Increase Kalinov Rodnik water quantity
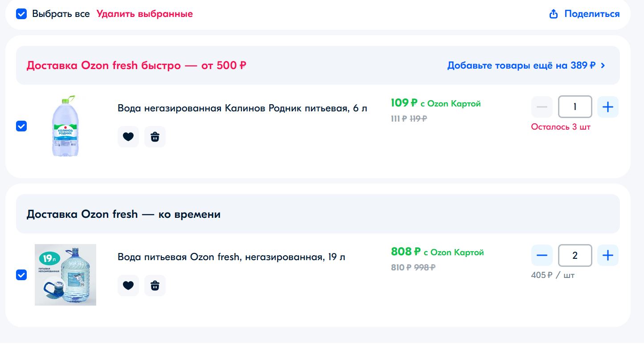Image resolution: width=644 pixels, height=347 pixels. click(x=608, y=107)
